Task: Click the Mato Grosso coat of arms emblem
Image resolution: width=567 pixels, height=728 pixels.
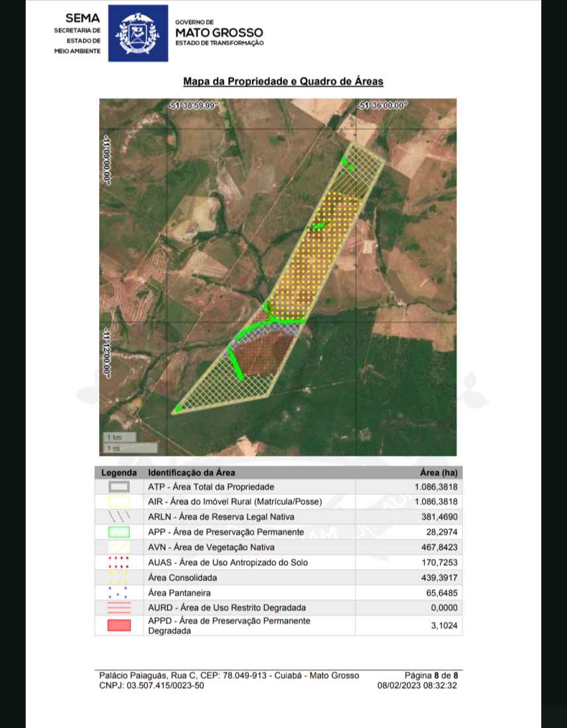Action: click(138, 33)
